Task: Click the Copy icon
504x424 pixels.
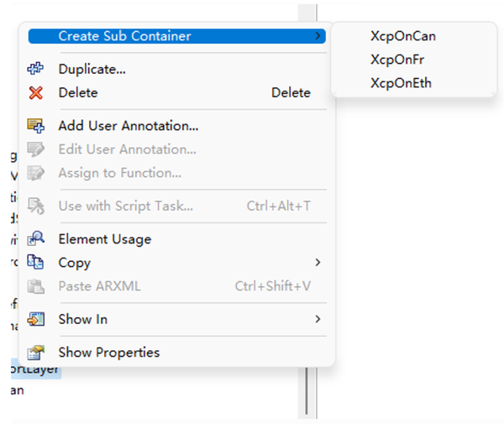Action: tap(35, 263)
